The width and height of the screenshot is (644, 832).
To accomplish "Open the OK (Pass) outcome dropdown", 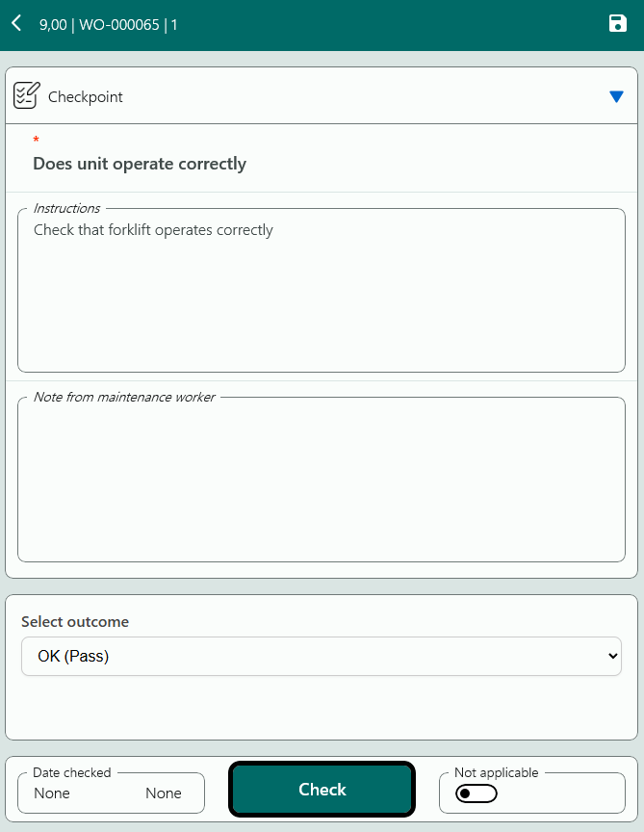I will [308, 656].
